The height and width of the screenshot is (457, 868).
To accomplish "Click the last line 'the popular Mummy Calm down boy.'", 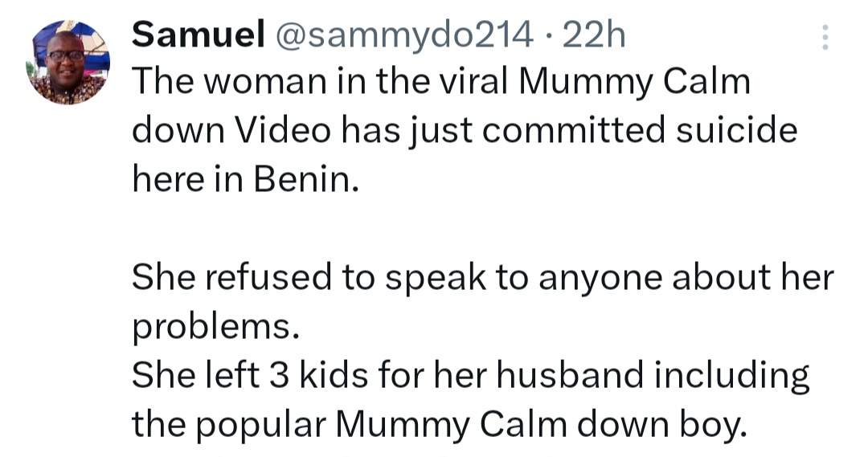I will (x=439, y=424).
